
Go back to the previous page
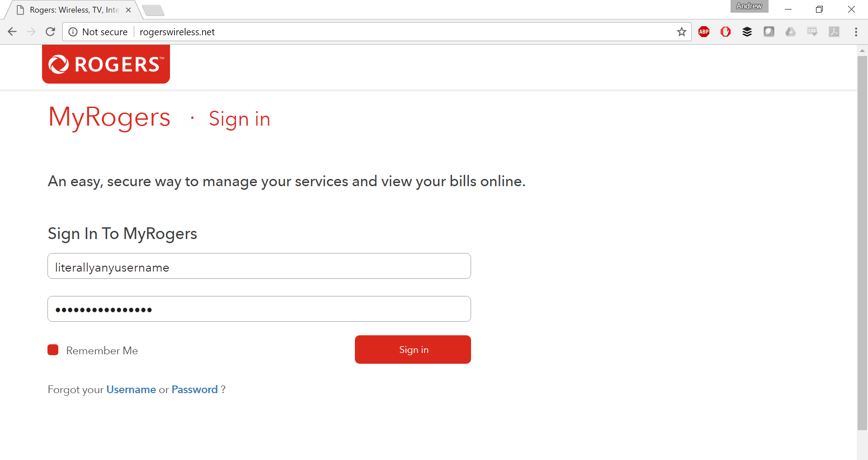click(12, 32)
